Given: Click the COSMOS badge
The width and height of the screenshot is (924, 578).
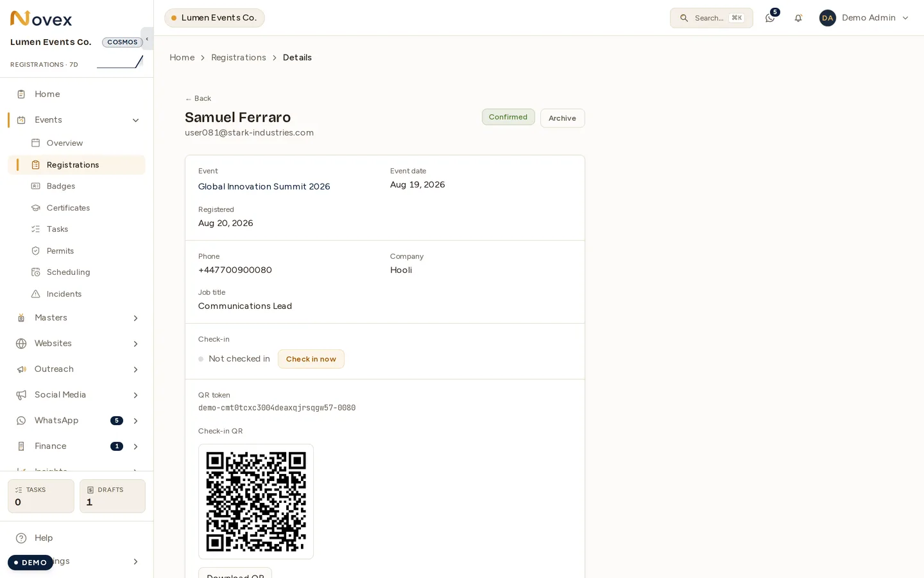Looking at the screenshot, I should click(123, 42).
